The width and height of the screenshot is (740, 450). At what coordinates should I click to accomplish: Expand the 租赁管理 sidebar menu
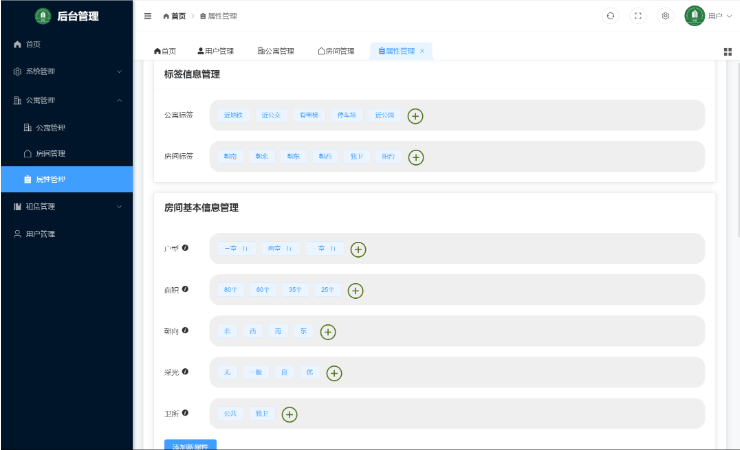pos(66,207)
